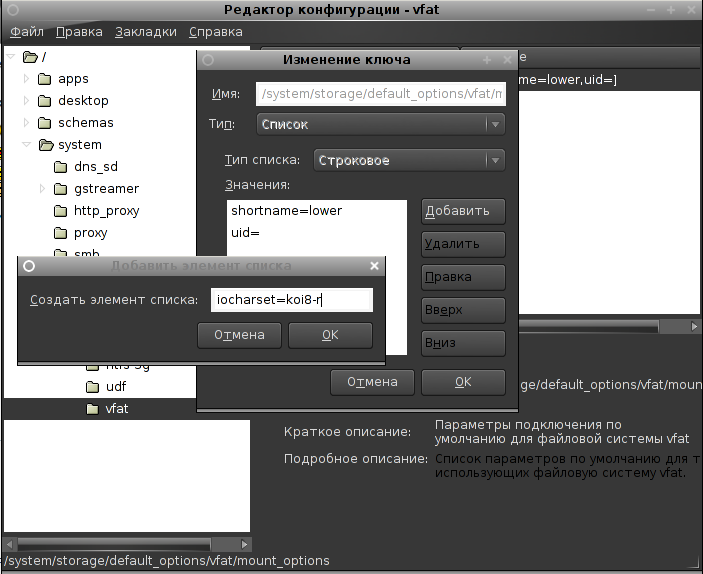The height and width of the screenshot is (574, 703).
Task: Click the Краткое описание label
Action: [x=347, y=432]
